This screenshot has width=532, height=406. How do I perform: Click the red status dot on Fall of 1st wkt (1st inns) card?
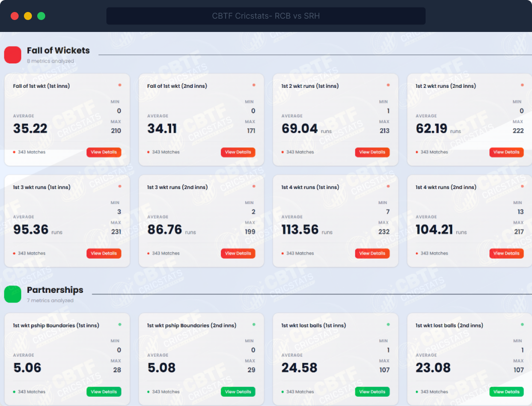coord(120,85)
